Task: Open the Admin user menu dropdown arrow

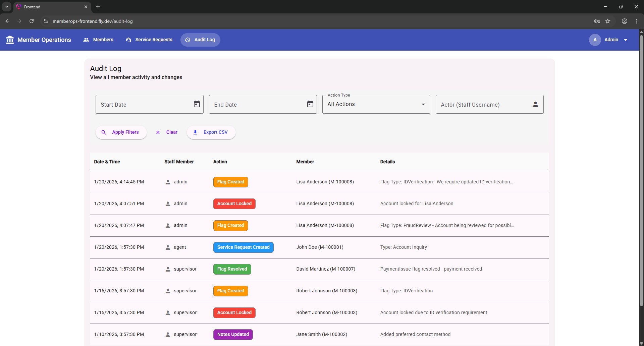Action: [x=626, y=40]
